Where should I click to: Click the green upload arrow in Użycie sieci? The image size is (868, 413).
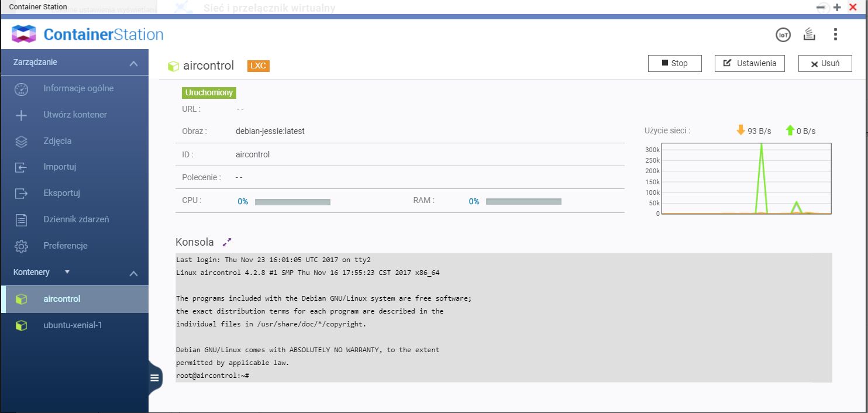[790, 130]
